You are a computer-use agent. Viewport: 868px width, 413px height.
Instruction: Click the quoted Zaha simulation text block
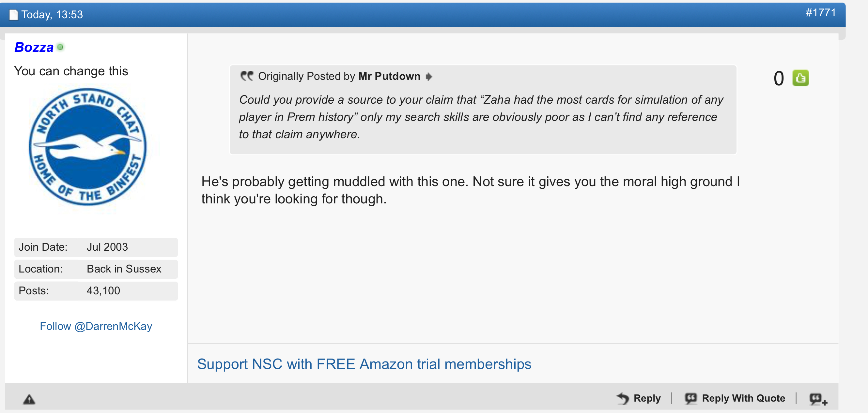click(481, 117)
